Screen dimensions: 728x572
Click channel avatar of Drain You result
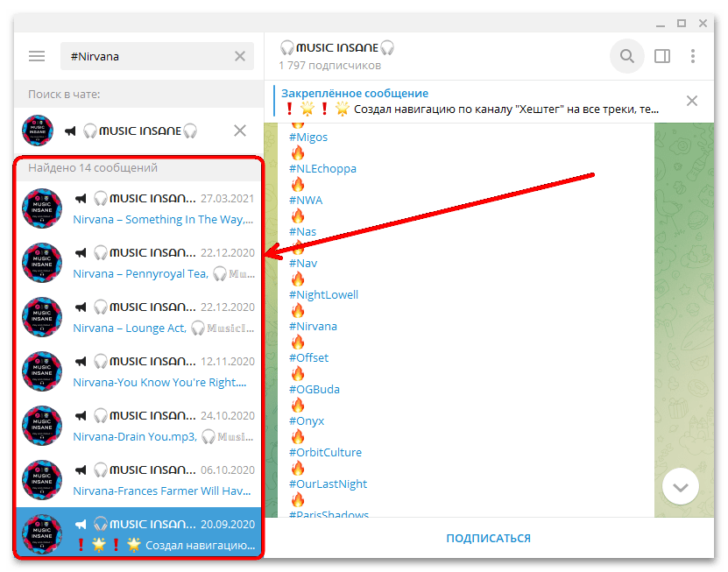pyautogui.click(x=42, y=426)
